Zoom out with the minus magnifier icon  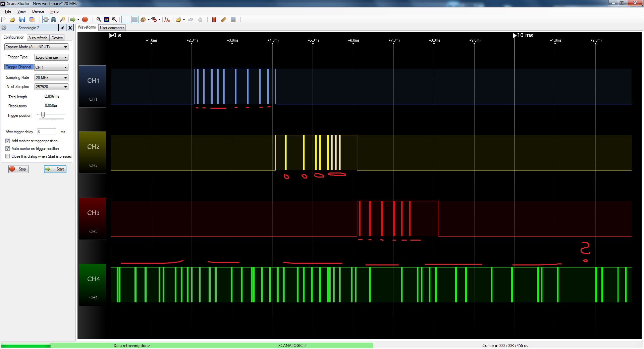[99, 19]
